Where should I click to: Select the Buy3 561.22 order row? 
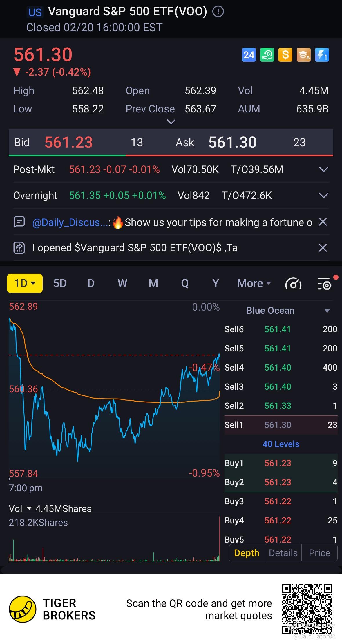281,501
